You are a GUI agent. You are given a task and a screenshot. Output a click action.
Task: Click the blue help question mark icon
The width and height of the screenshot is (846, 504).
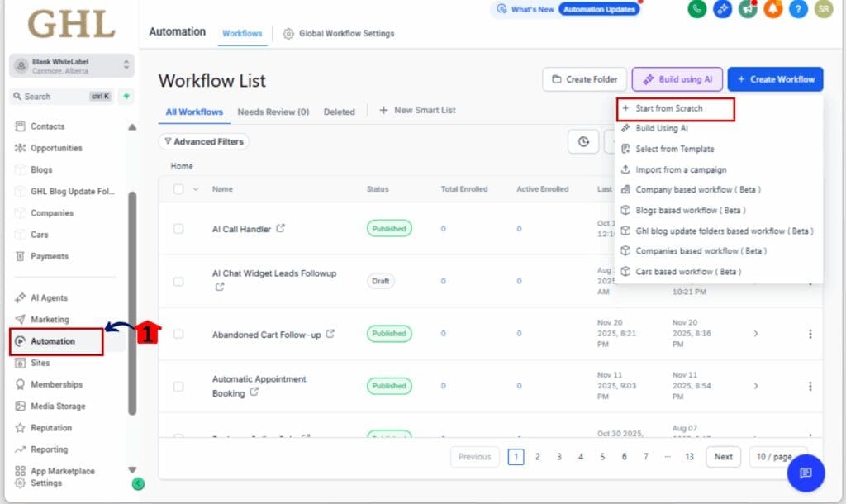(797, 9)
